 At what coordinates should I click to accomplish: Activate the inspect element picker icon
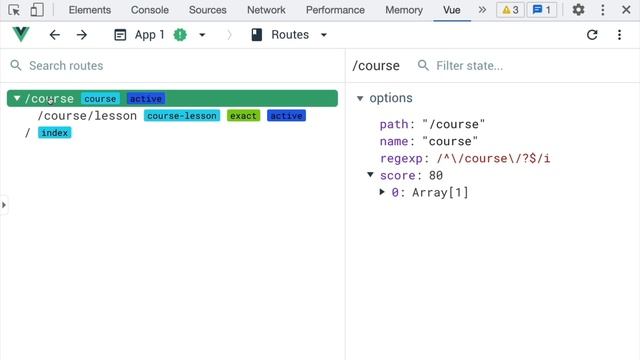(14, 10)
